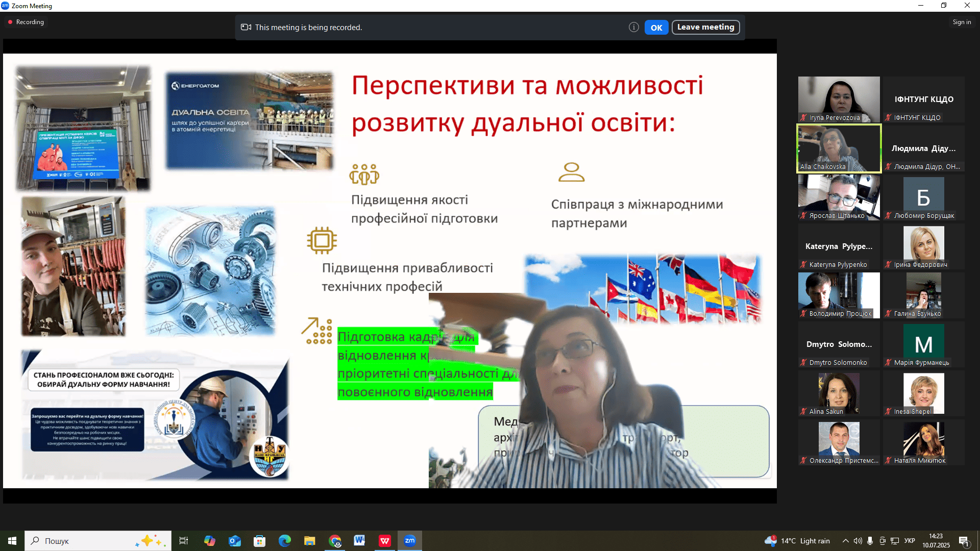The width and height of the screenshot is (980, 551).
Task: Click the volume tray icon
Action: (x=857, y=541)
